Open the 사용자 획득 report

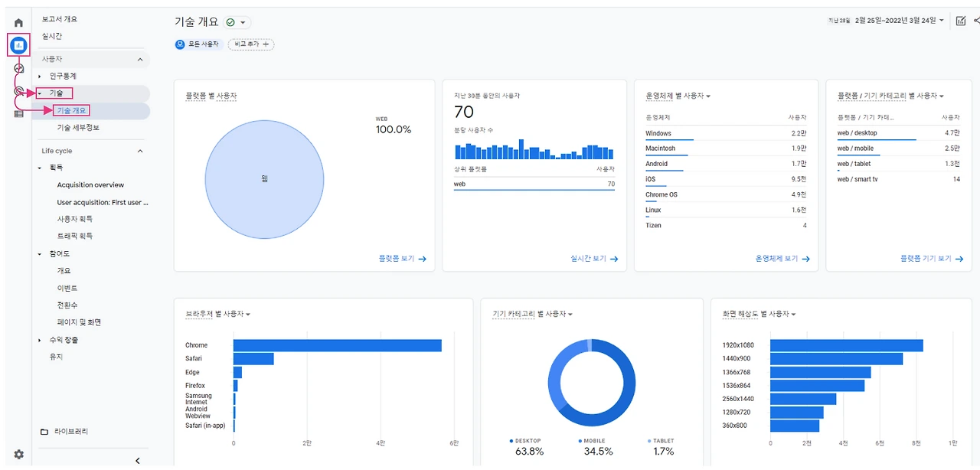point(75,219)
